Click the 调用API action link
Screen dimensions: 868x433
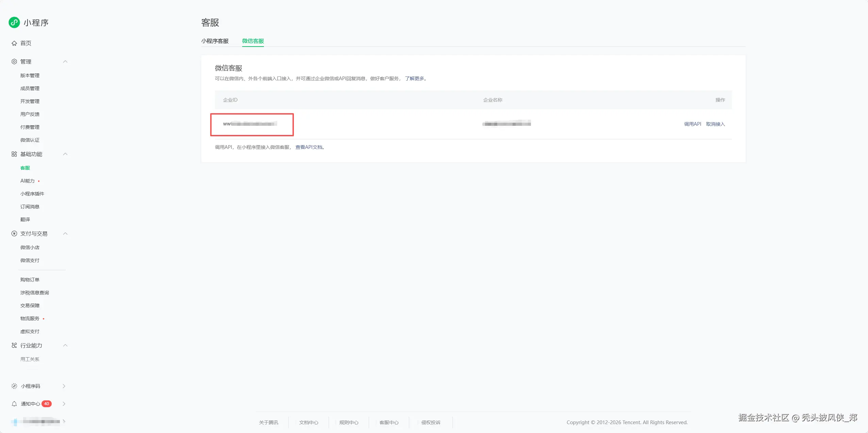692,124
